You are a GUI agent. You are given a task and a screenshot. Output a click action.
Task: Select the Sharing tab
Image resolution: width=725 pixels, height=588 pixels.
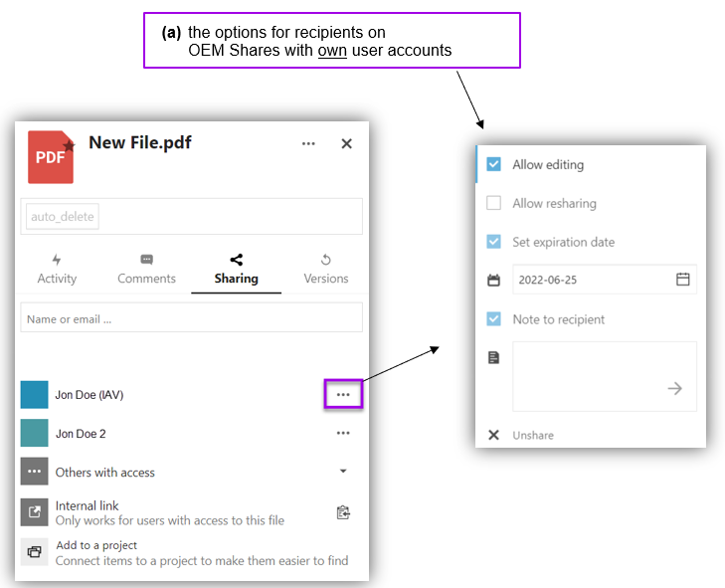(236, 270)
